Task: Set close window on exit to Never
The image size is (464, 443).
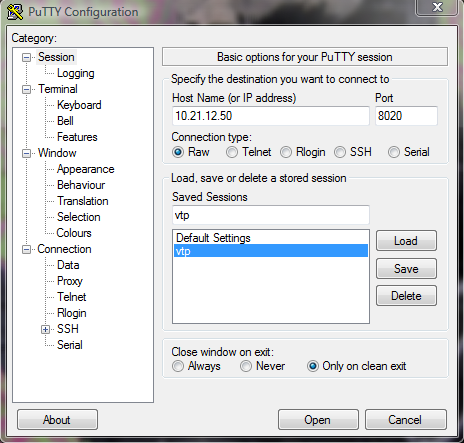Action: click(x=246, y=366)
